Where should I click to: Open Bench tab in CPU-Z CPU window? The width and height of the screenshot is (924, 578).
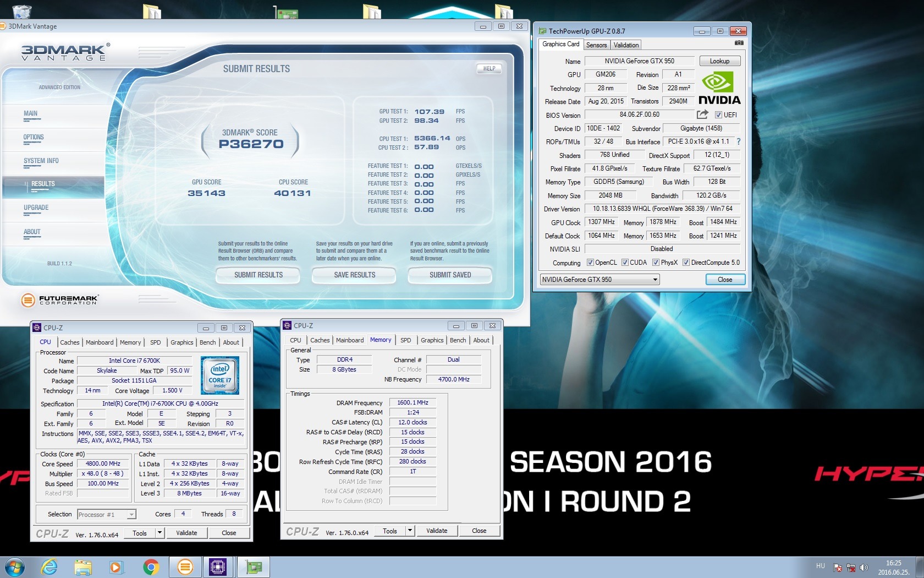(x=208, y=342)
